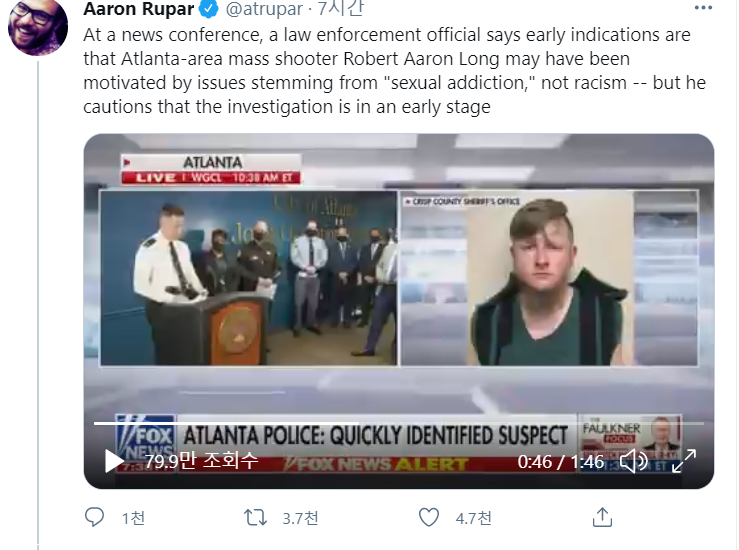Play the embedded Fox News video

115,461
